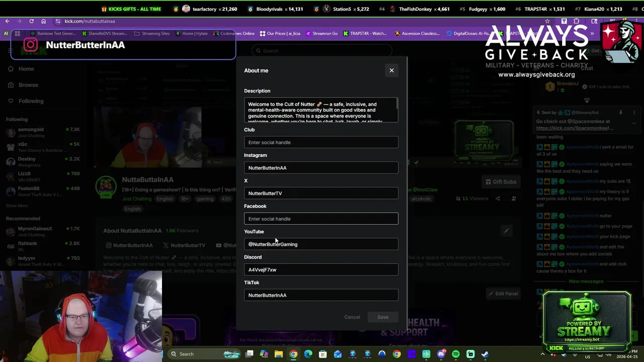Open Discord from the taskbar
The image size is (644, 362).
[441, 354]
